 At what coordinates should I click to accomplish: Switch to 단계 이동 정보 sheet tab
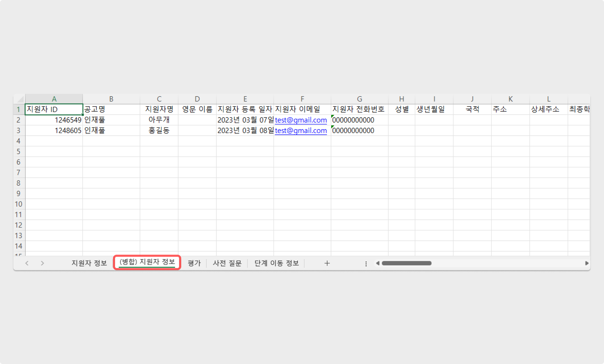(x=276, y=263)
